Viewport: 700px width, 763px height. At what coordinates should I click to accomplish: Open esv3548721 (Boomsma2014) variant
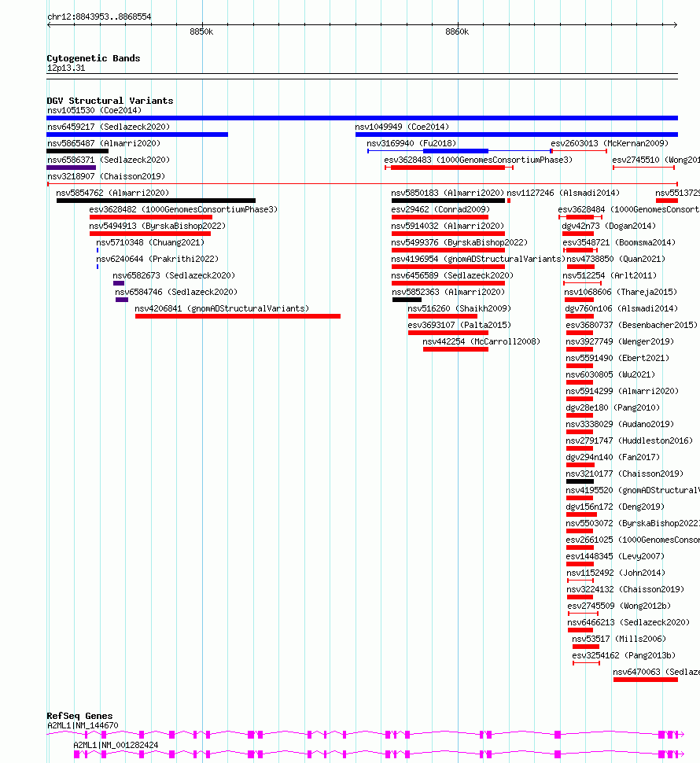pyautogui.click(x=619, y=243)
